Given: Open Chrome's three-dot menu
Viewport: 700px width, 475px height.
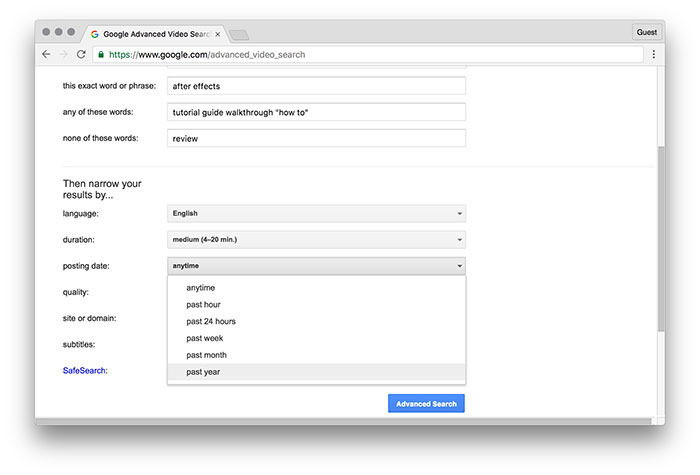Looking at the screenshot, I should pyautogui.click(x=654, y=54).
